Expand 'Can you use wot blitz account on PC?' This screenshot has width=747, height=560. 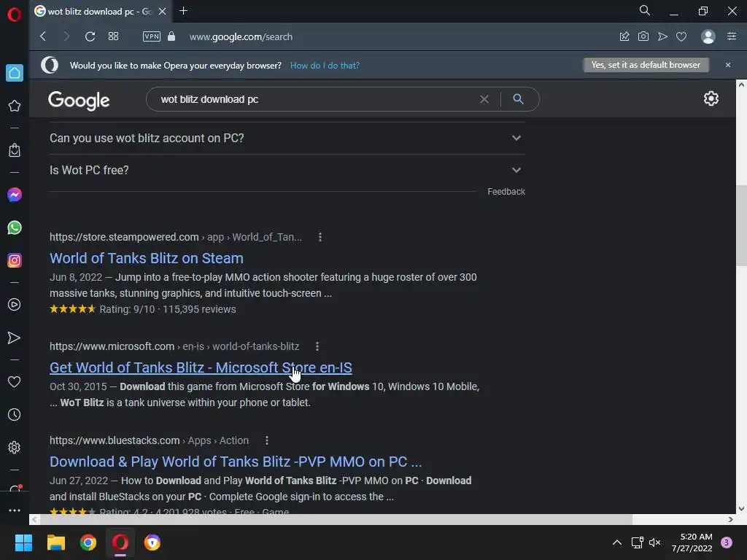click(x=287, y=138)
